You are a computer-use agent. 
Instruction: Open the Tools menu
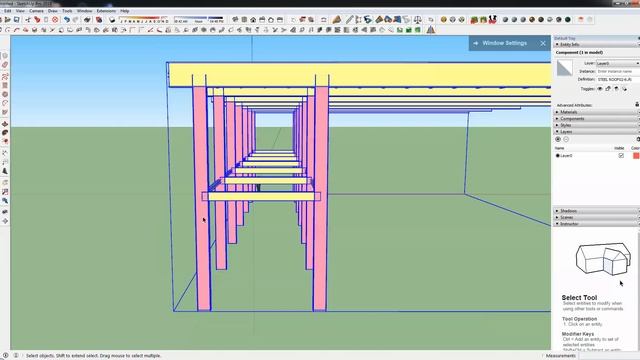coord(67,11)
